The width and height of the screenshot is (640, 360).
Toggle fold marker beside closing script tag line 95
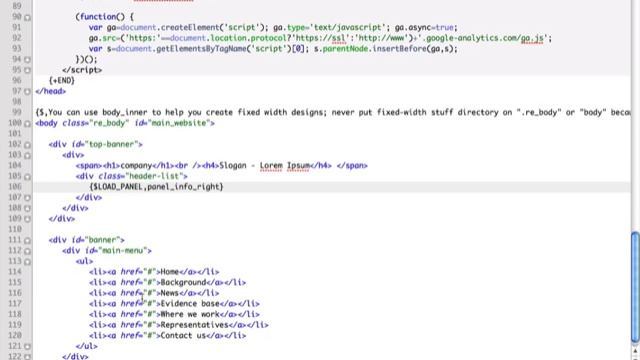pos(27,70)
